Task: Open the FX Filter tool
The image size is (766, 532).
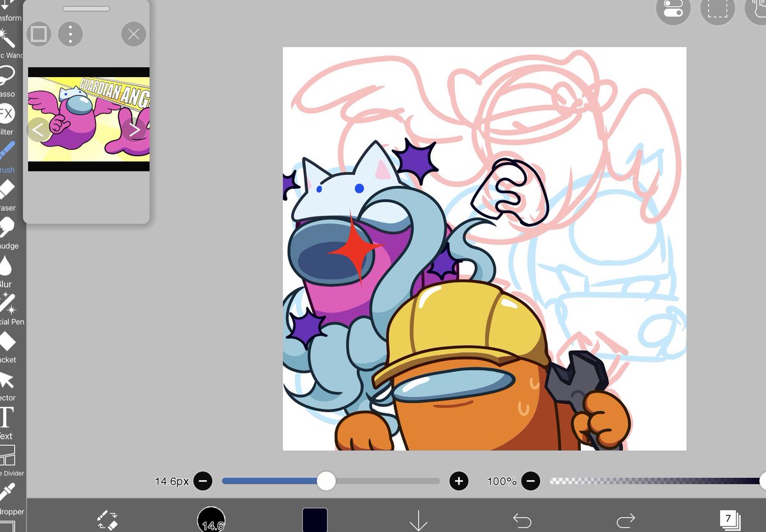Action: pyautogui.click(x=8, y=120)
